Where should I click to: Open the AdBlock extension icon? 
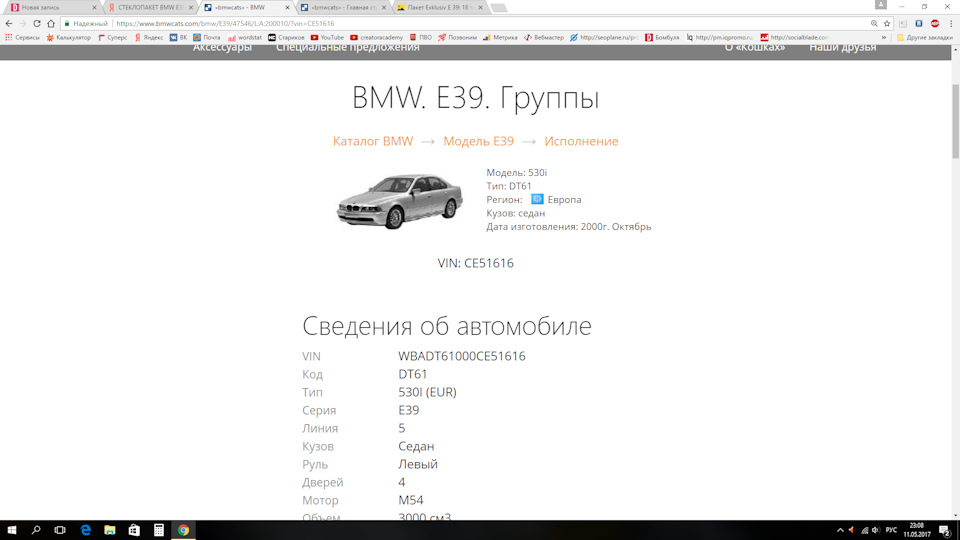[935, 23]
